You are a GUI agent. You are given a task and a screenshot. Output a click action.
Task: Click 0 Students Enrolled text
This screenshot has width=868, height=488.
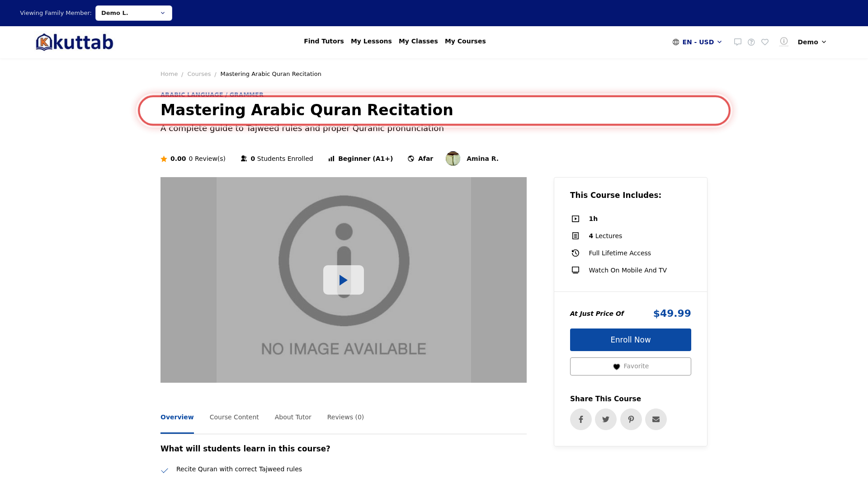(282, 159)
